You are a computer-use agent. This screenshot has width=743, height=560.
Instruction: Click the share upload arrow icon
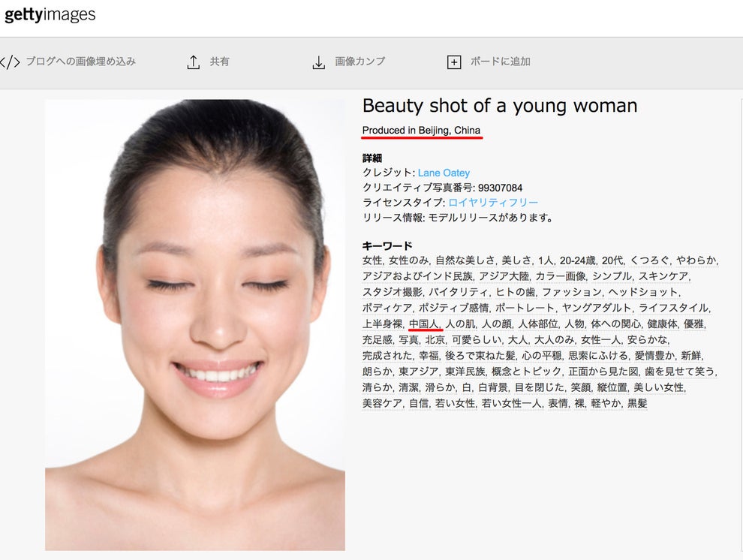(x=194, y=62)
